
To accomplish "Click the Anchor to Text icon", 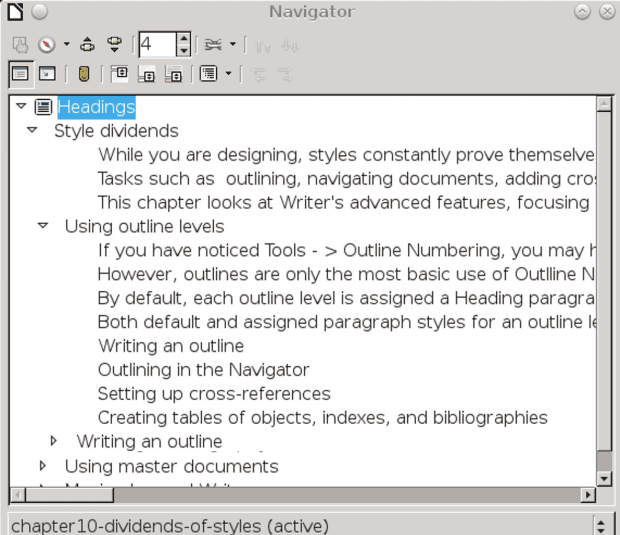I will [x=174, y=74].
